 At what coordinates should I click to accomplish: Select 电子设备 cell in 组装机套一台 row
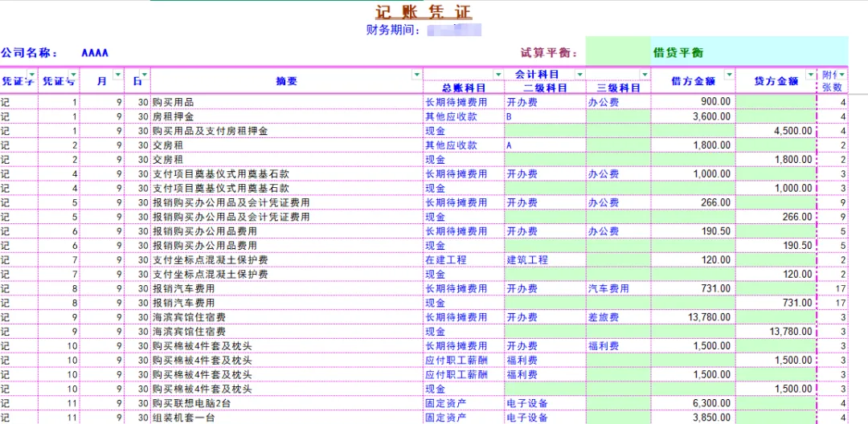pyautogui.click(x=545, y=418)
